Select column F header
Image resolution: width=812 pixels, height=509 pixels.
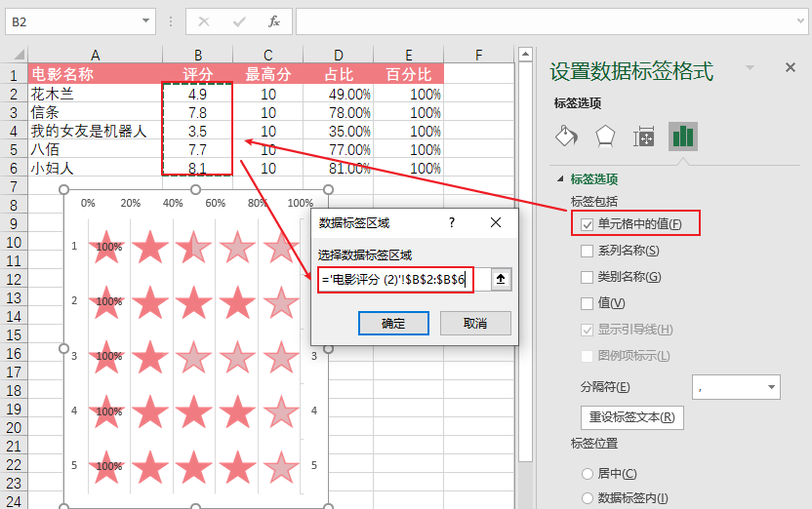coord(478,55)
